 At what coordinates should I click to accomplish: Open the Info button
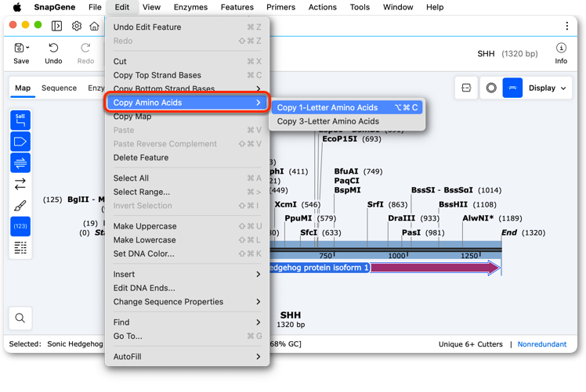point(561,53)
